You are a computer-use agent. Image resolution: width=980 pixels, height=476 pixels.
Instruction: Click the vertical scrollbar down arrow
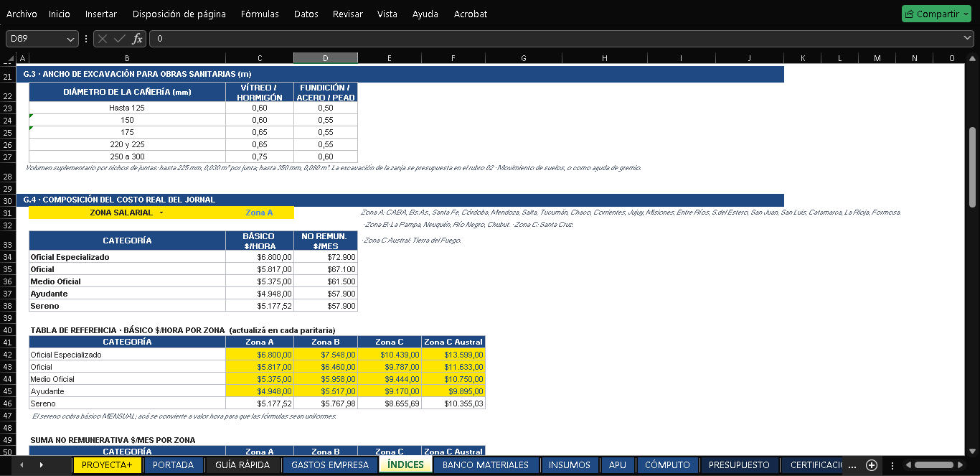tap(973, 449)
